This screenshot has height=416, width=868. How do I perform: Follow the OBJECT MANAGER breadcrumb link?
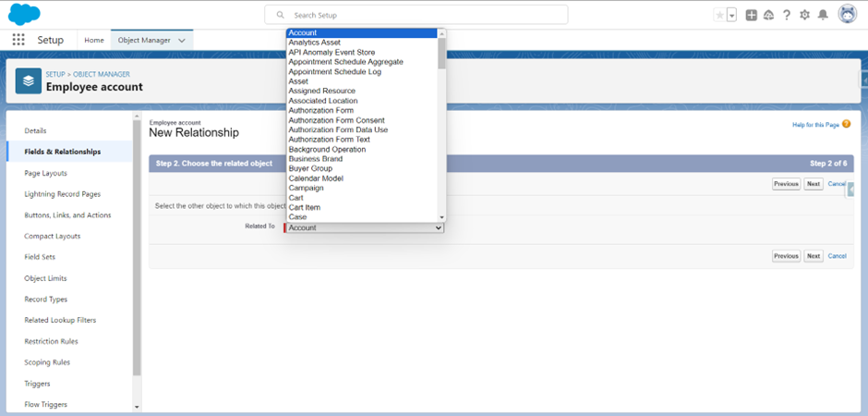coord(102,74)
